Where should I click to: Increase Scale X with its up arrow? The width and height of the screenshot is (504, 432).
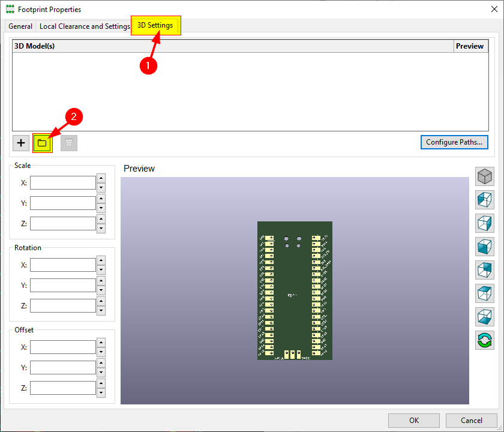101,179
